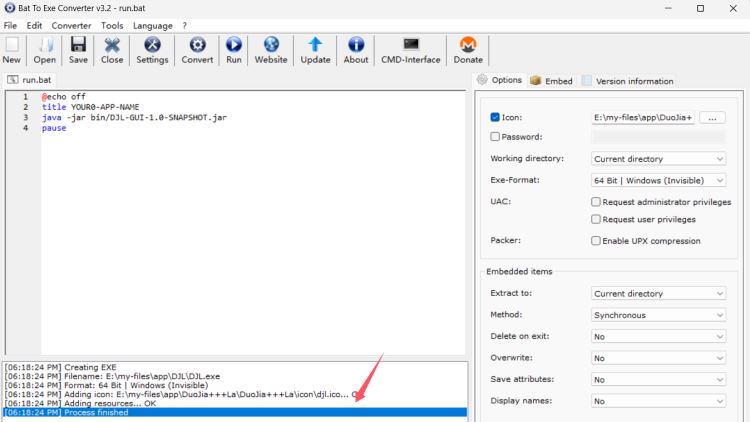Open the Website globe icon

271,50
